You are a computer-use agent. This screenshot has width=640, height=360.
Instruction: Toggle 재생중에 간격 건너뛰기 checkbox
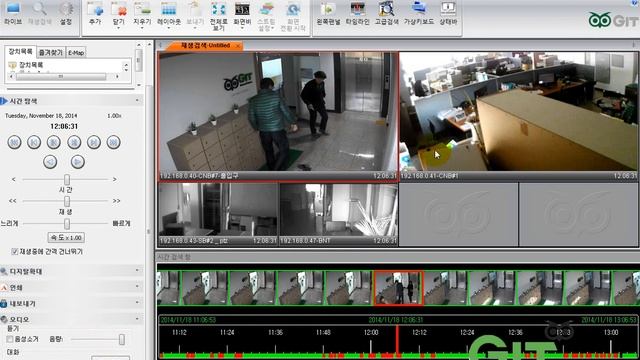(15, 251)
